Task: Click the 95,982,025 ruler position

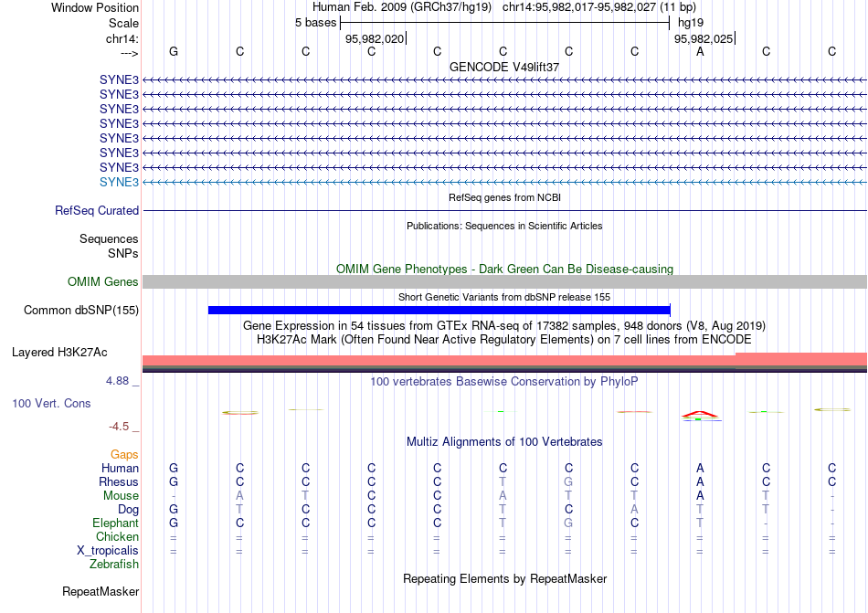Action: click(704, 38)
